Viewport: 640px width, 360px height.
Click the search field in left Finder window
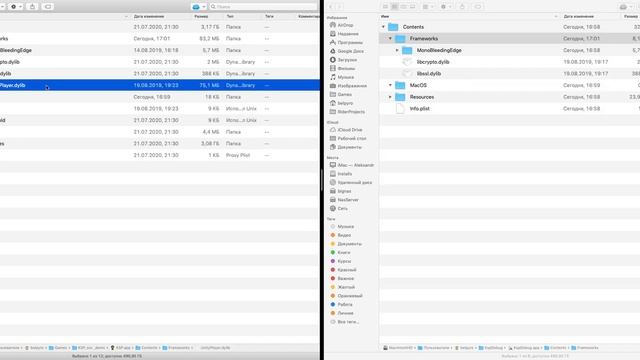pyautogui.click(x=263, y=7)
